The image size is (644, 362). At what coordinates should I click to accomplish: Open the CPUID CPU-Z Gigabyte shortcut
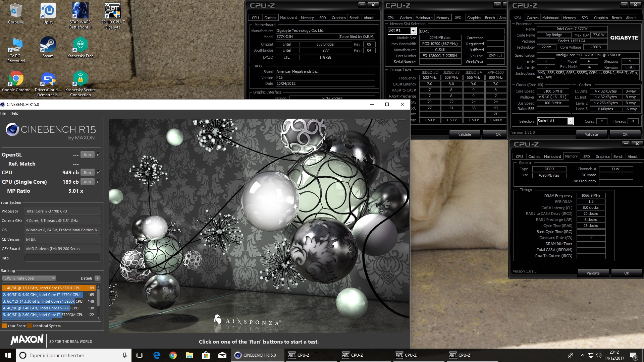click(112, 16)
